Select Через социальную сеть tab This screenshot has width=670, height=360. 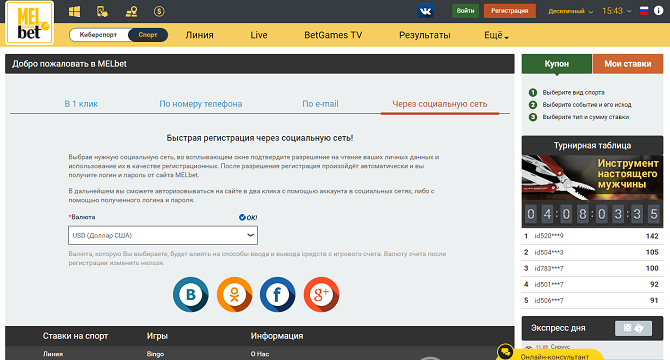tap(440, 104)
